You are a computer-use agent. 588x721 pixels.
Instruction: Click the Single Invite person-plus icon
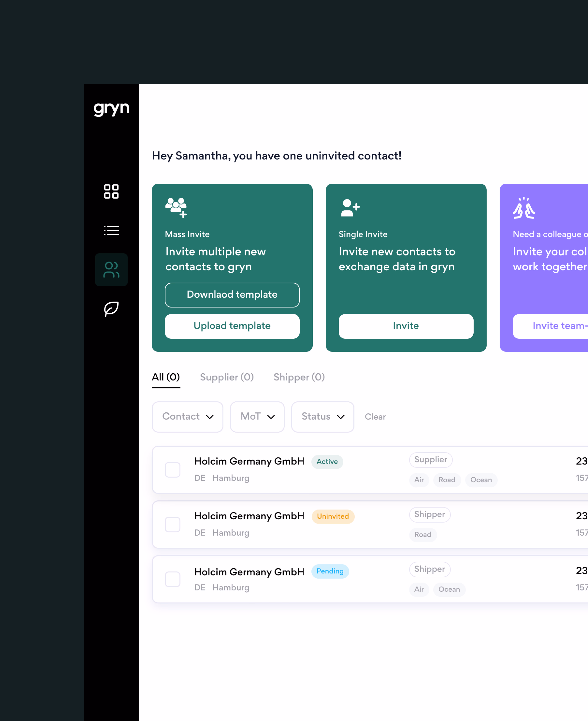tap(350, 207)
